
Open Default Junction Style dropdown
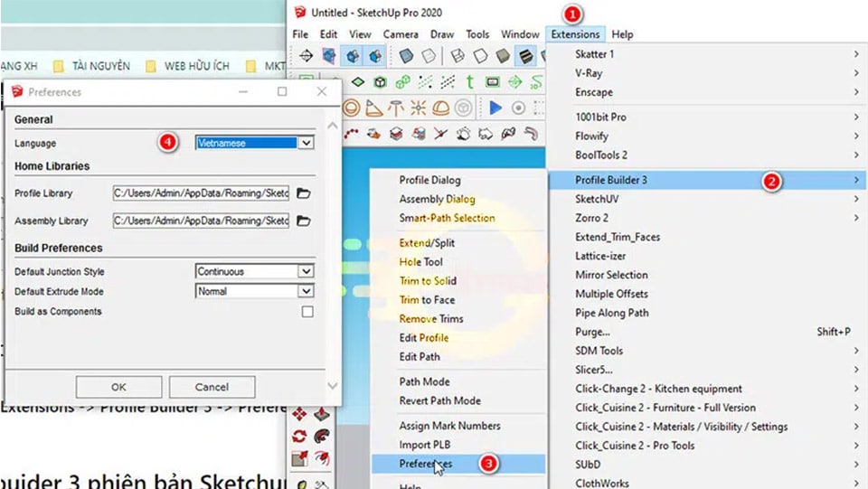tap(307, 271)
